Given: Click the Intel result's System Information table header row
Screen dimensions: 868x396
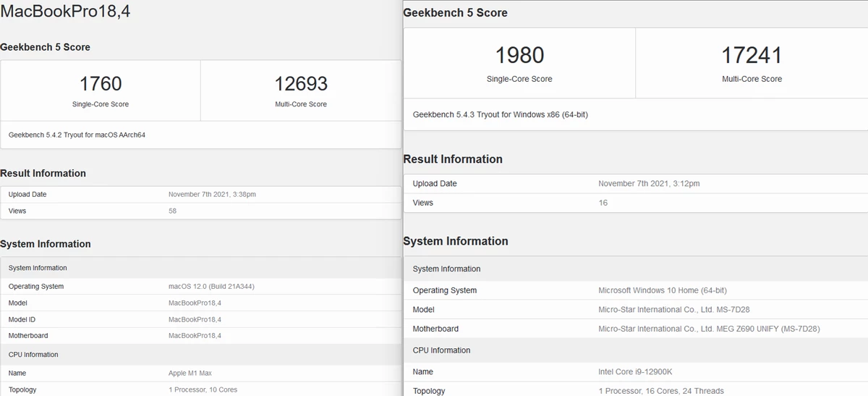Looking at the screenshot, I should coord(636,269).
